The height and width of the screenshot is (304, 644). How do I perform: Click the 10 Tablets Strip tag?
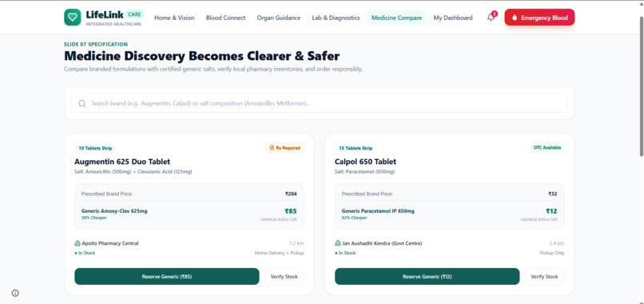pos(96,148)
